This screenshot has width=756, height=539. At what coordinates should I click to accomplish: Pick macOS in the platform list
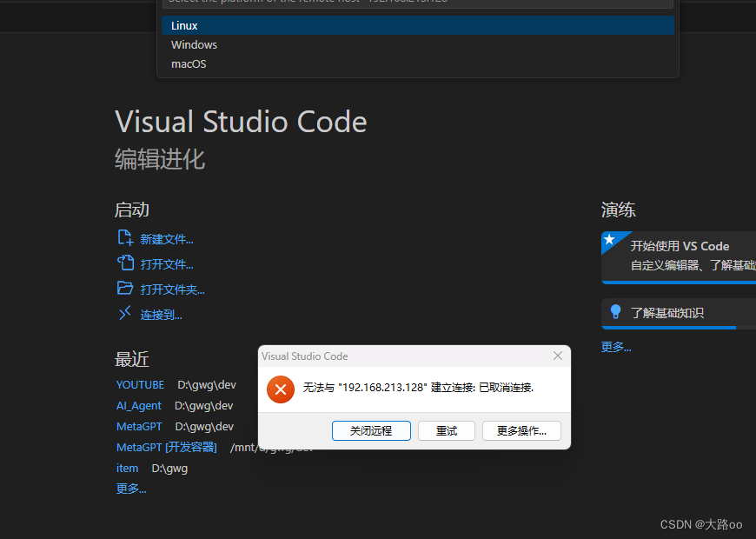click(x=417, y=64)
